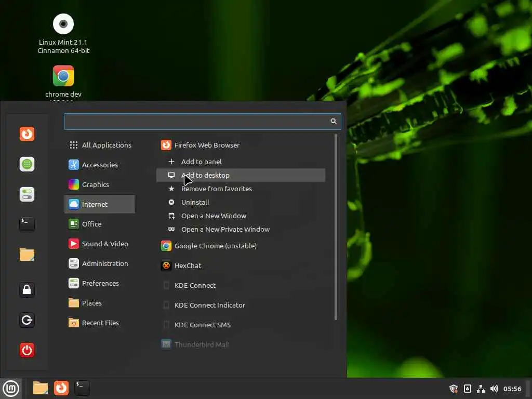Screen dimensions: 532x399
Task: Click the 05:56 clock on panel
Action: click(x=512, y=389)
